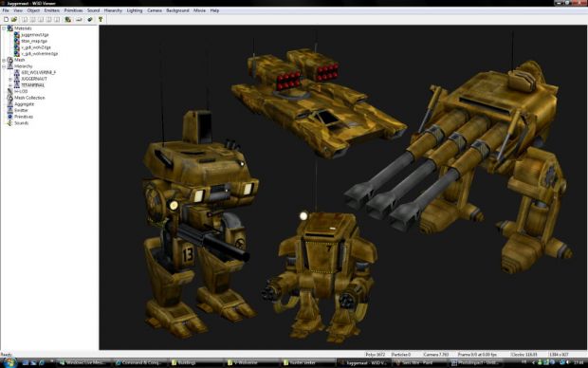Collapse the Materials tree node

(x=4, y=28)
